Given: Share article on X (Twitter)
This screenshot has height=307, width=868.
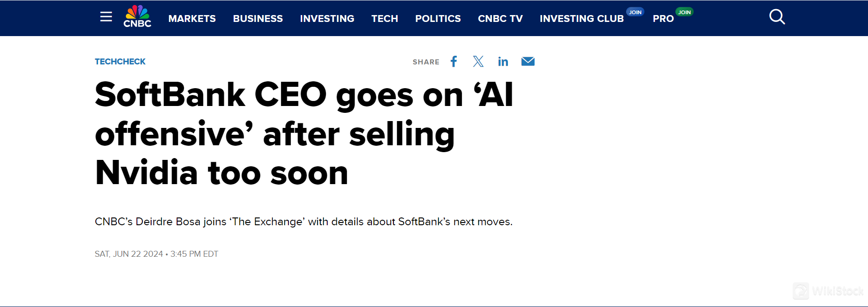Looking at the screenshot, I should 478,62.
